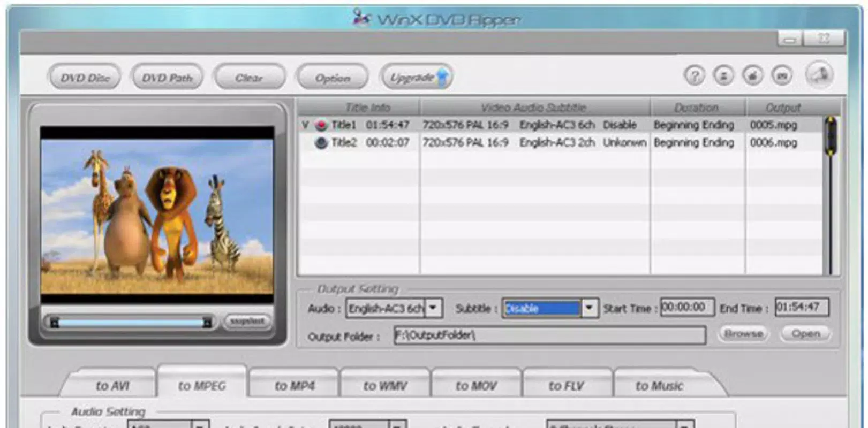Click the end marker of preview slider

tap(207, 322)
